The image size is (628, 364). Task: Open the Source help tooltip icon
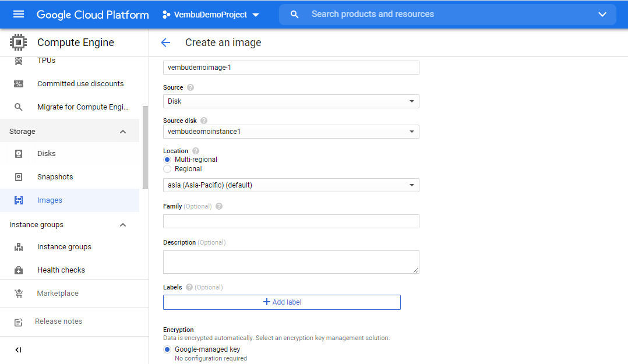pyautogui.click(x=190, y=87)
